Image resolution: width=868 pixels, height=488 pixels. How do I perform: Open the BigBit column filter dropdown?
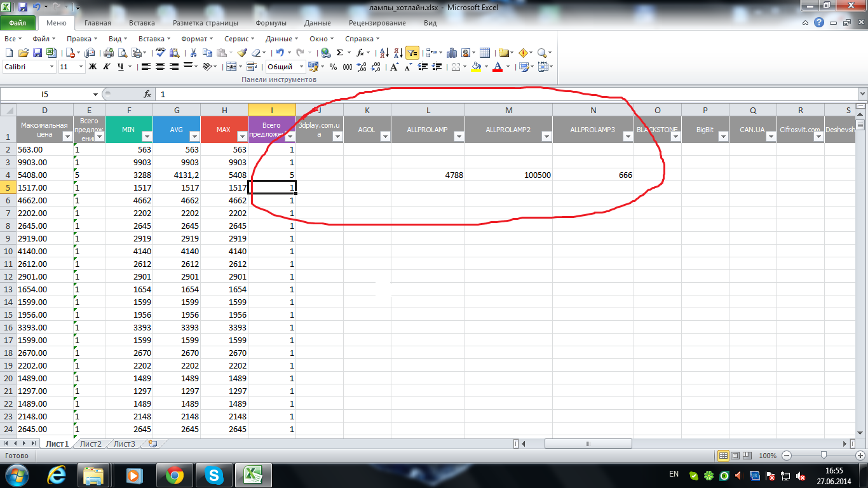click(x=723, y=137)
